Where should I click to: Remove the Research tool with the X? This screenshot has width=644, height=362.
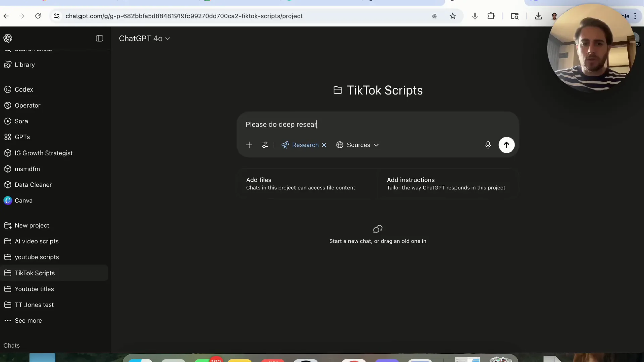[324, 145]
